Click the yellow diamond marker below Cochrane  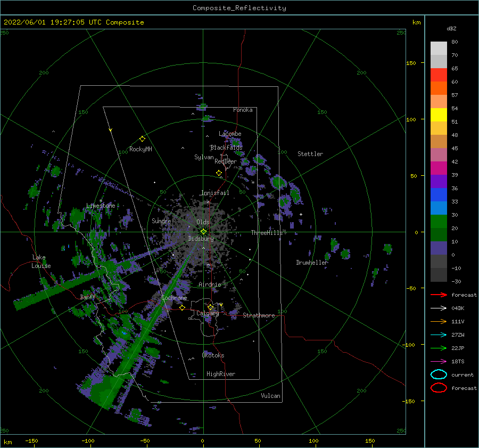point(183,307)
